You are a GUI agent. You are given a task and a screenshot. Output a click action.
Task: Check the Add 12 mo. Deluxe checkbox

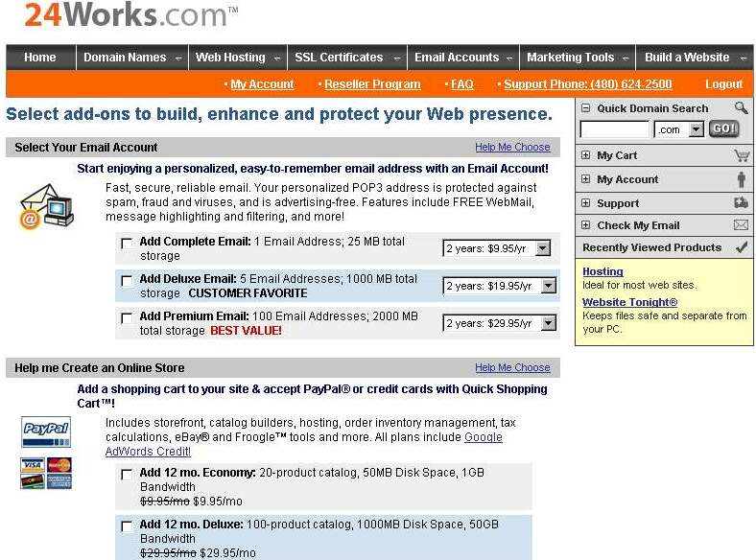[127, 526]
